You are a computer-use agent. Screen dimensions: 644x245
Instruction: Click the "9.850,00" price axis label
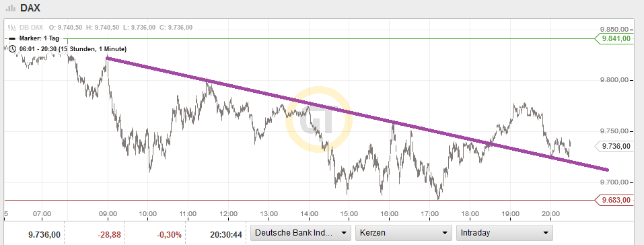tap(614, 29)
